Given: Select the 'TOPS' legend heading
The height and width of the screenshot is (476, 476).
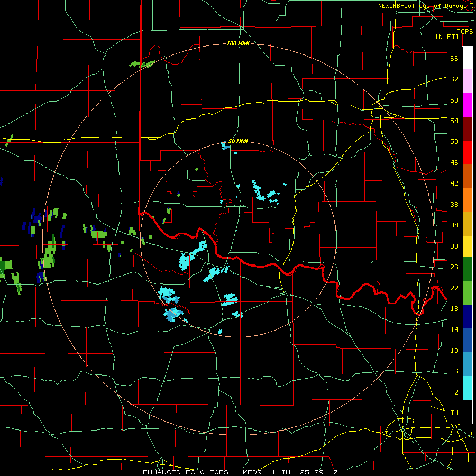Looking at the screenshot, I should tap(465, 31).
